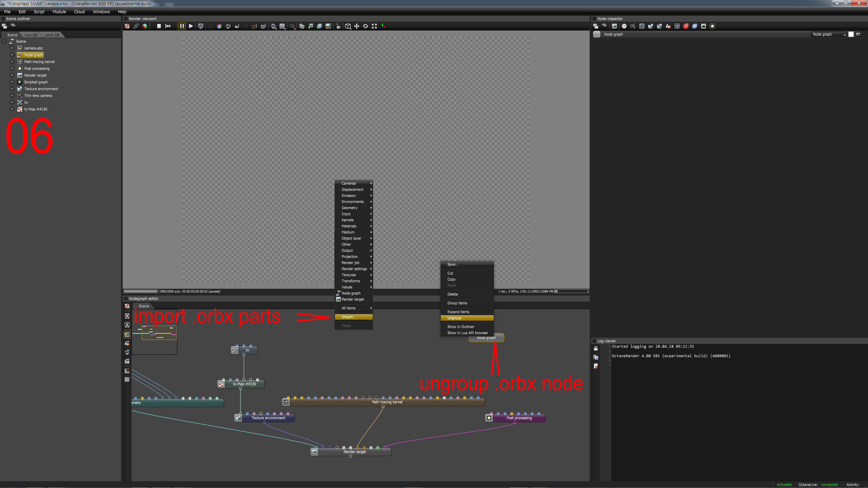Toggle the Render viewport panel header checkbox

tap(126, 19)
